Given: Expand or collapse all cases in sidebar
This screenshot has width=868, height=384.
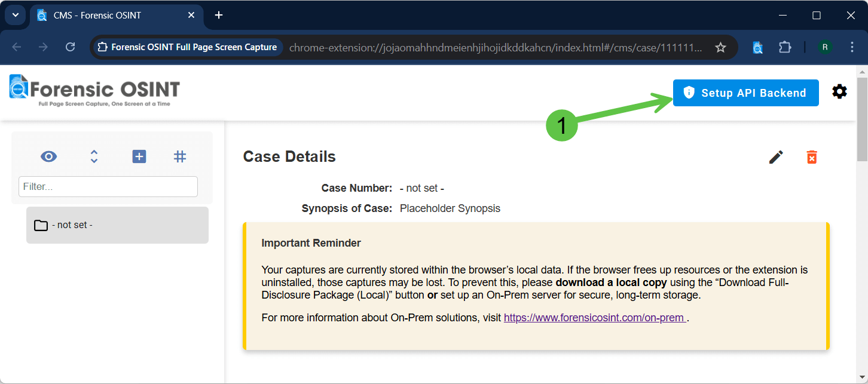Looking at the screenshot, I should click(94, 156).
